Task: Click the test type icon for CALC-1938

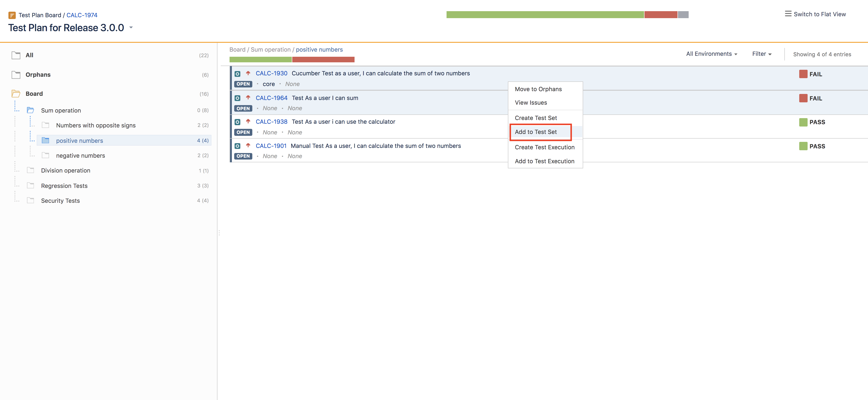Action: [237, 122]
